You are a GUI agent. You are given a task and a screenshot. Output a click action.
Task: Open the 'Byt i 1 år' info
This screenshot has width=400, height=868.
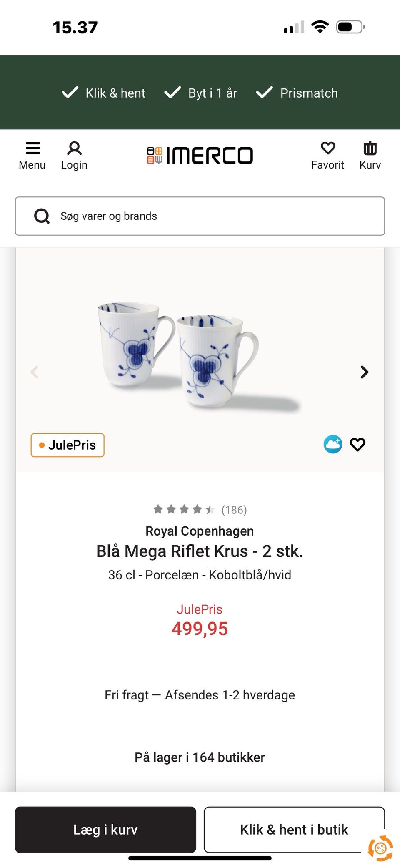[173, 92]
